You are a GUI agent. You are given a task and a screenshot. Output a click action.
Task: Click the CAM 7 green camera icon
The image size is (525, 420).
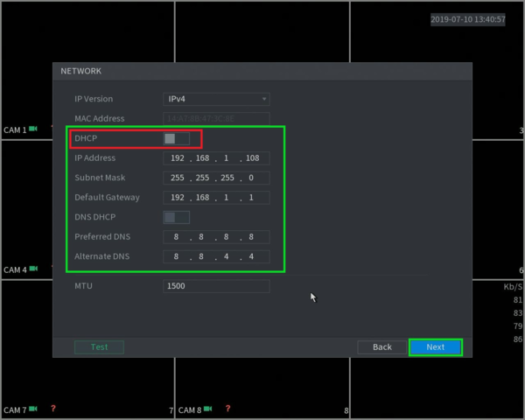(x=33, y=409)
